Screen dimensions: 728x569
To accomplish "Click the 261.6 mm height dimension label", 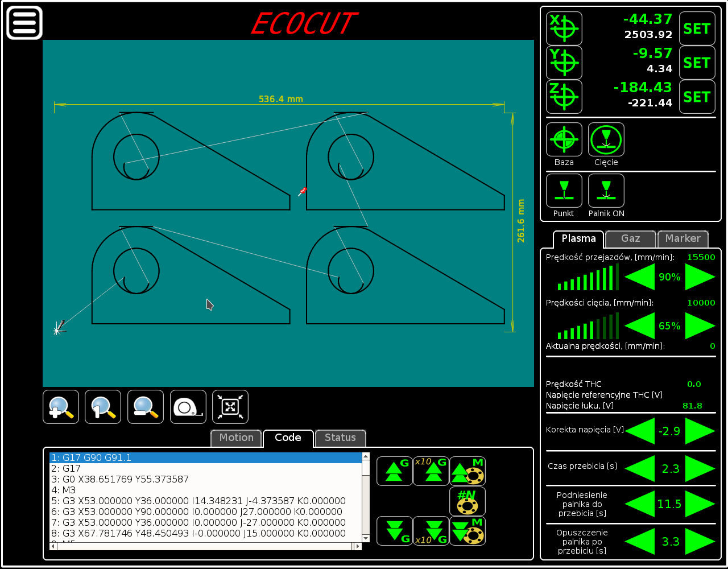I will point(521,221).
